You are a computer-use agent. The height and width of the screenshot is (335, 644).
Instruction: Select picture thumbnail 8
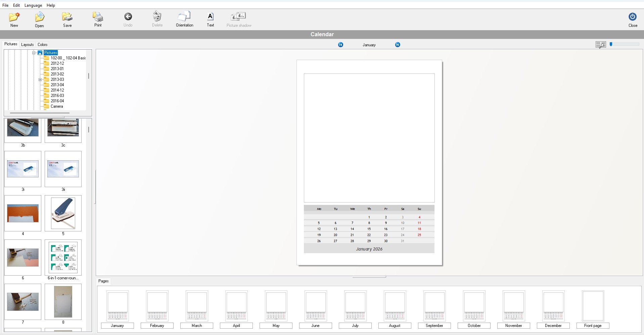63,302
